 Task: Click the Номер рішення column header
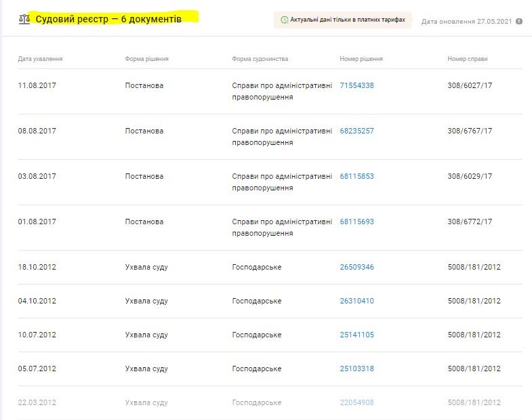(361, 59)
